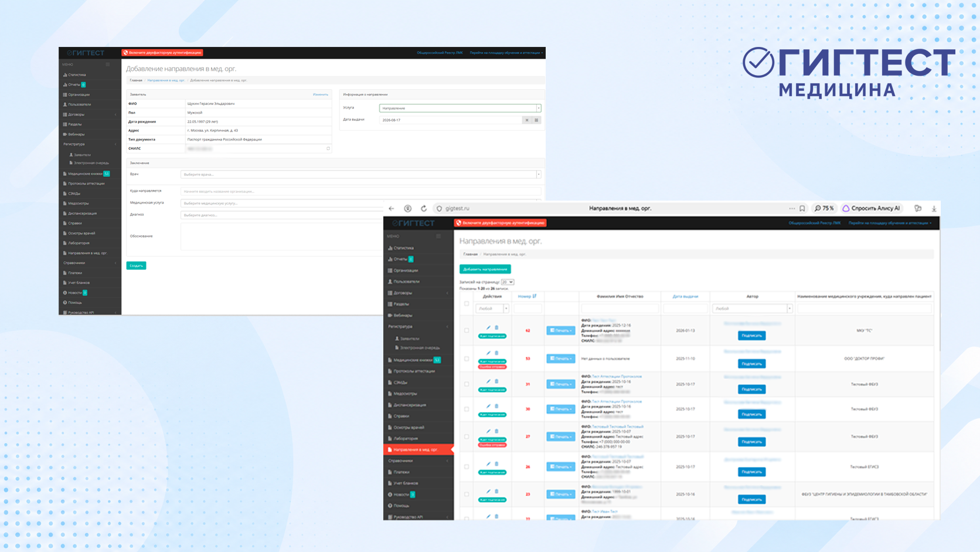
Task: Click the red two-factor authentication button in the referrals list window
Action: 501,223
